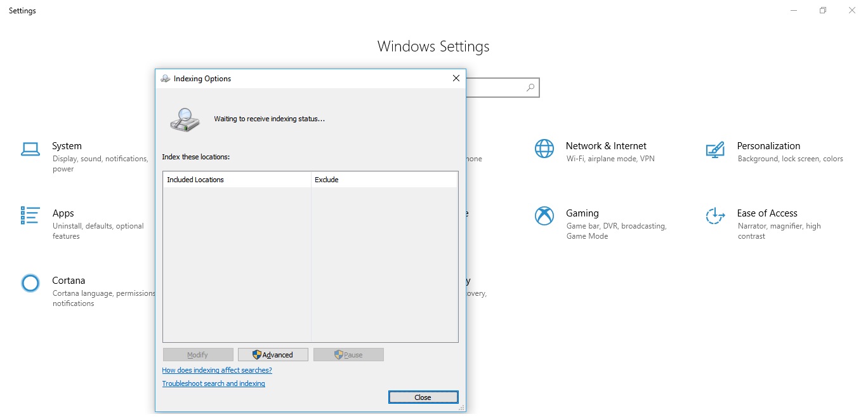Click the Apps list icon in Settings

point(30,216)
